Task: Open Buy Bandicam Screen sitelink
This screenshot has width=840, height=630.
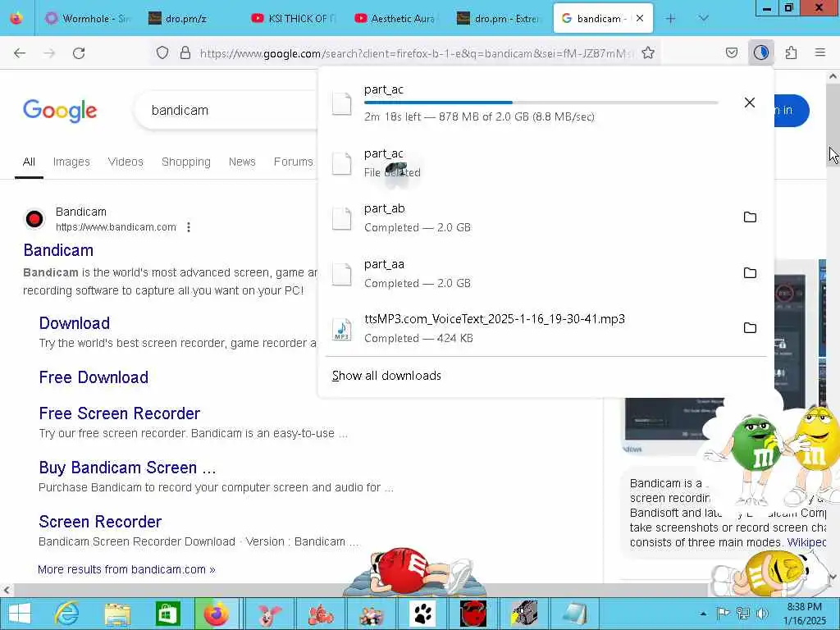Action: 127,468
